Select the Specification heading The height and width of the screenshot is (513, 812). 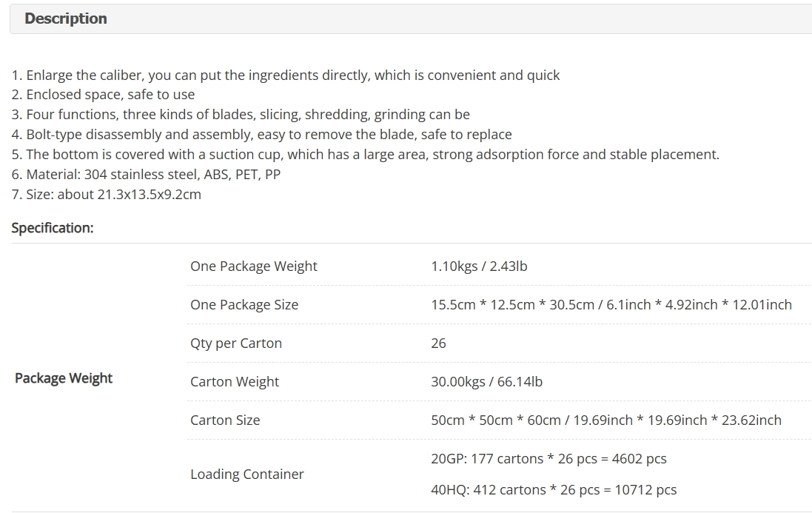pos(53,228)
